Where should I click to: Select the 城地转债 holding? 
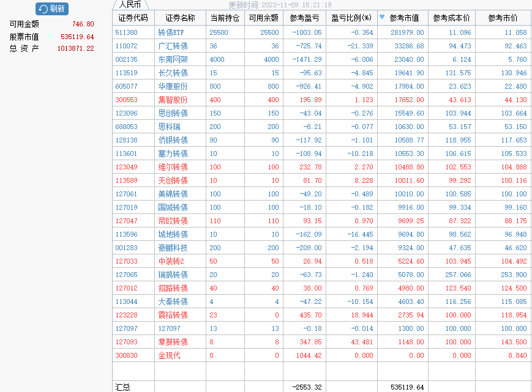(173, 234)
